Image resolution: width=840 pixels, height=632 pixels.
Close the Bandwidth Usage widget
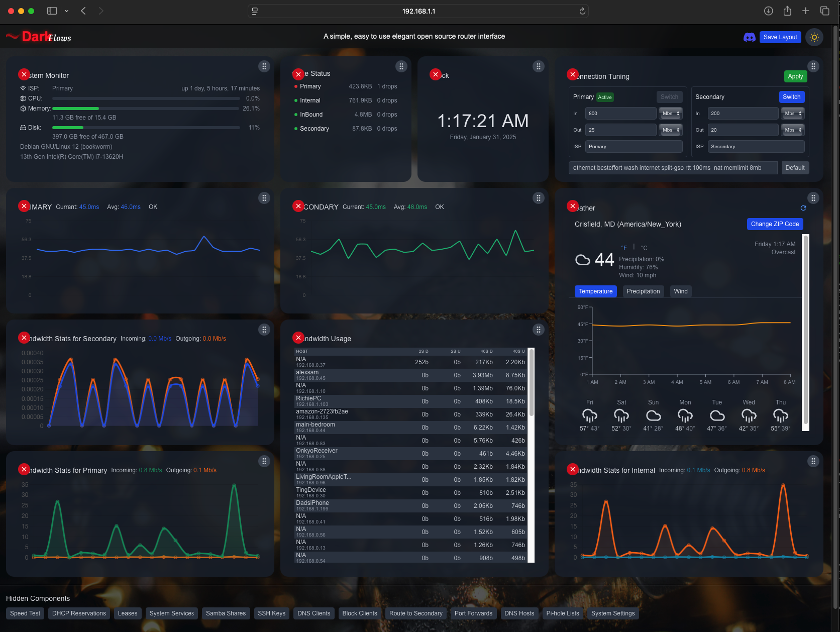click(x=298, y=338)
